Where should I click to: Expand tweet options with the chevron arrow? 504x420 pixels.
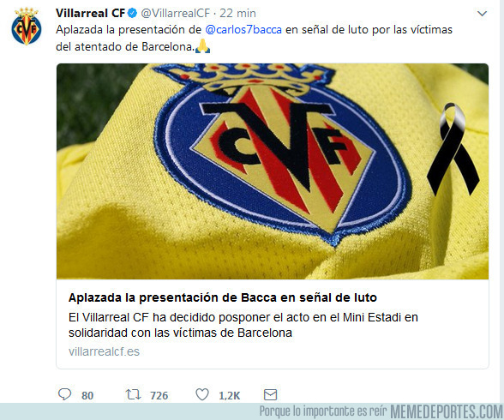click(x=482, y=14)
